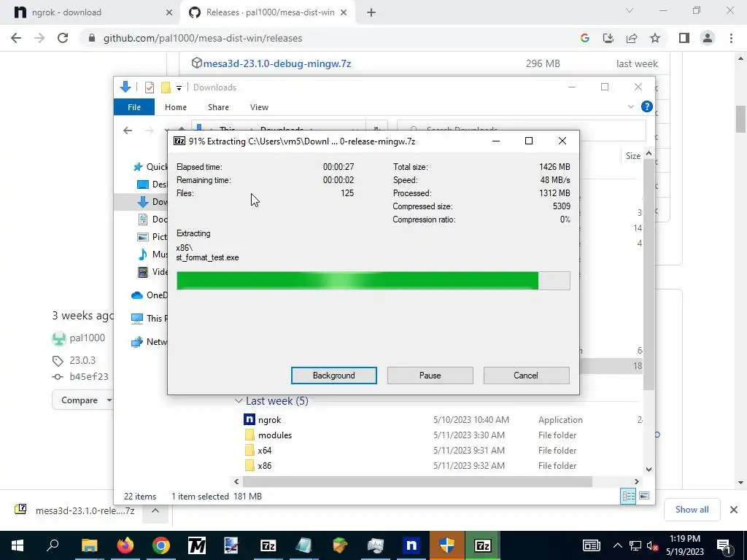Open pal1000 author profile link
This screenshot has width=747, height=560.
tap(88, 338)
